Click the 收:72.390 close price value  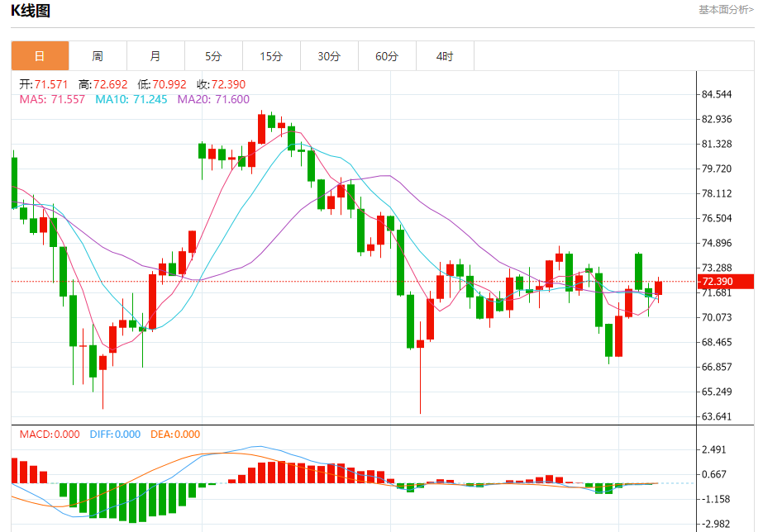222,84
